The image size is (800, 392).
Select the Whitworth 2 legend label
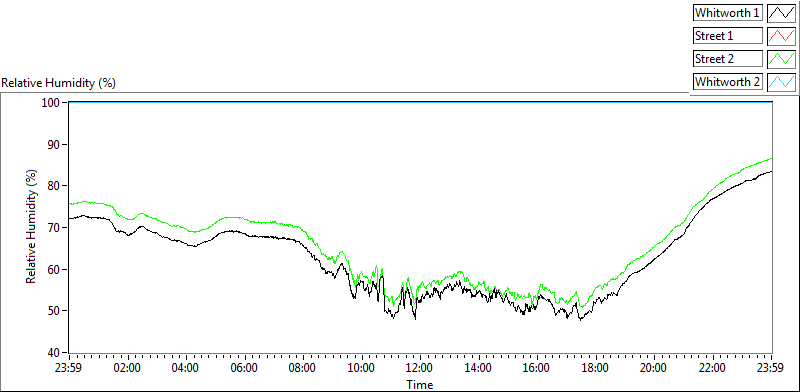pyautogui.click(x=728, y=82)
